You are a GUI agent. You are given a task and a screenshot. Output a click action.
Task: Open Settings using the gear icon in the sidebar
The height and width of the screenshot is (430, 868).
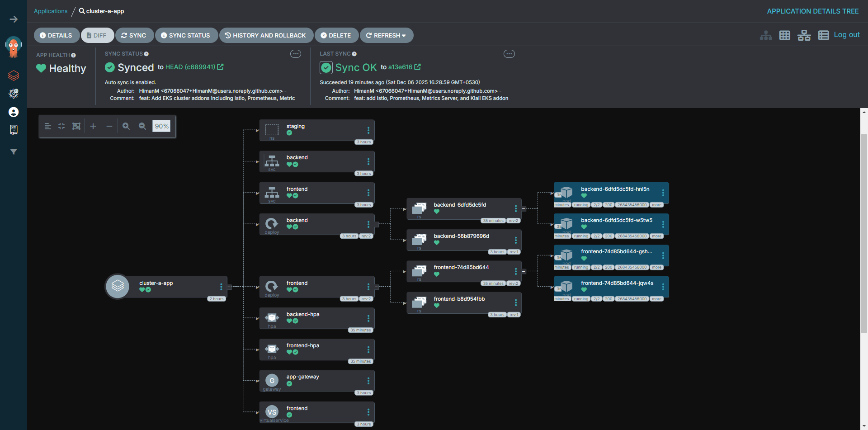point(14,94)
